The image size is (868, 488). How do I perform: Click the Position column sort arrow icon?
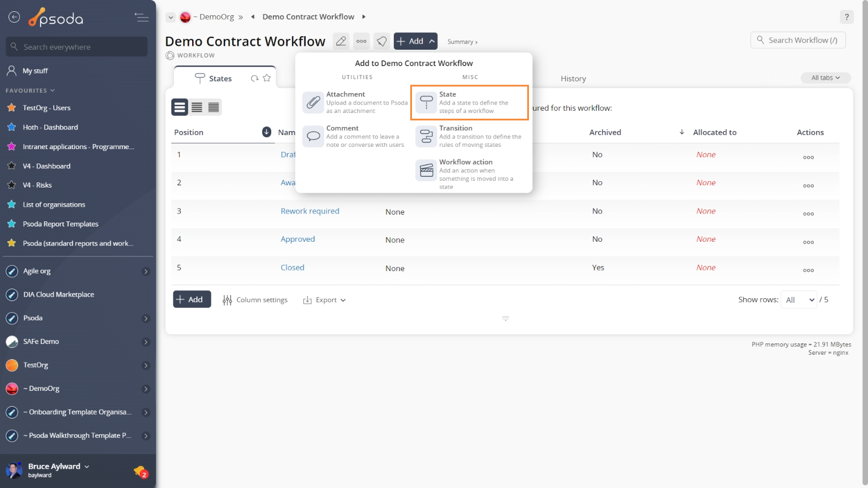(267, 132)
